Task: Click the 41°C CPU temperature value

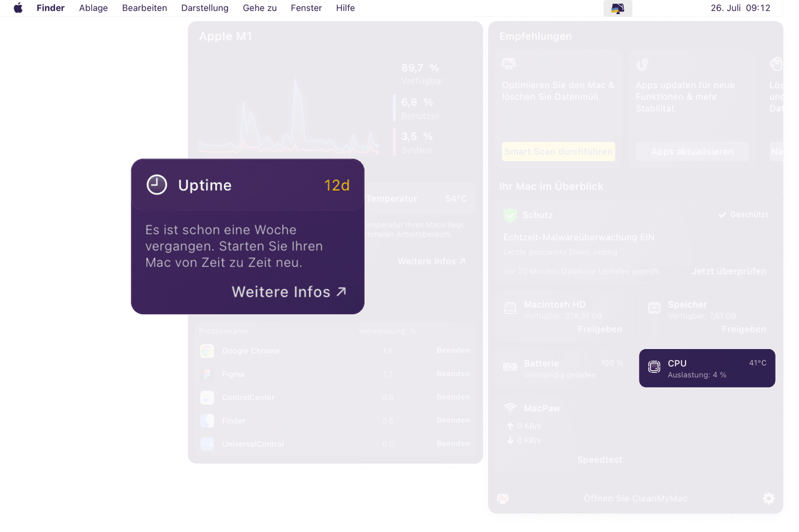Action: click(758, 363)
